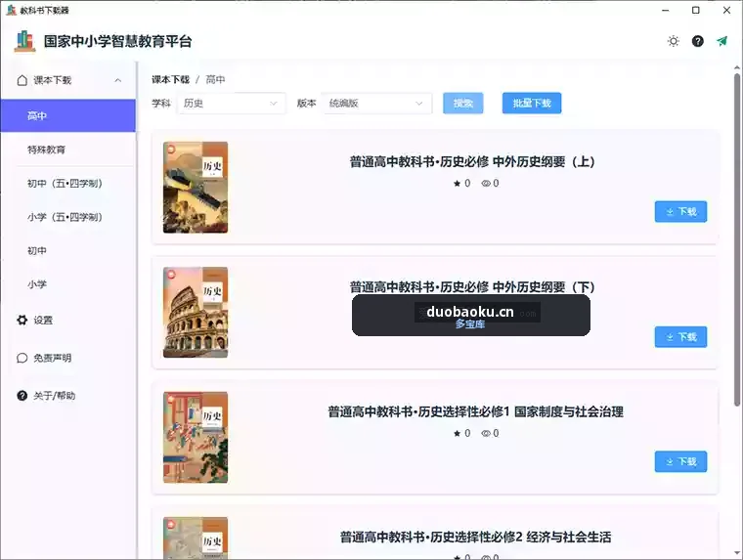
Task: Click the Colosseum cover of 中外历史纲要（下）
Action: click(x=196, y=312)
